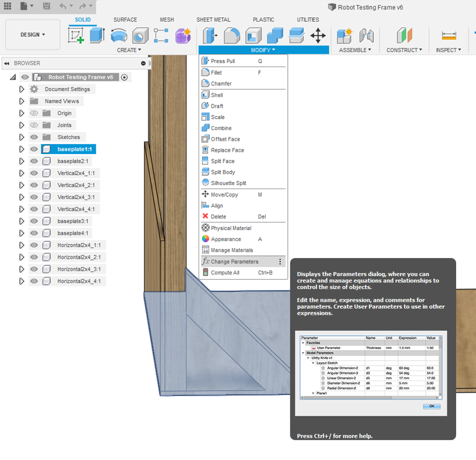Open the INSPECT dropdown menu
This screenshot has height=460, width=476.
(x=449, y=50)
